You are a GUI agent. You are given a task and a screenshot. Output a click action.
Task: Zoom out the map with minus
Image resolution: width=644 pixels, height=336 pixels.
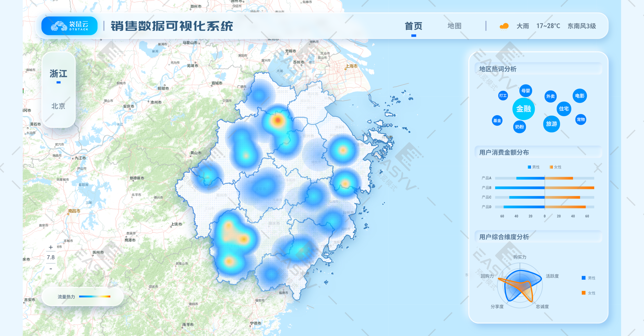pyautogui.click(x=51, y=269)
